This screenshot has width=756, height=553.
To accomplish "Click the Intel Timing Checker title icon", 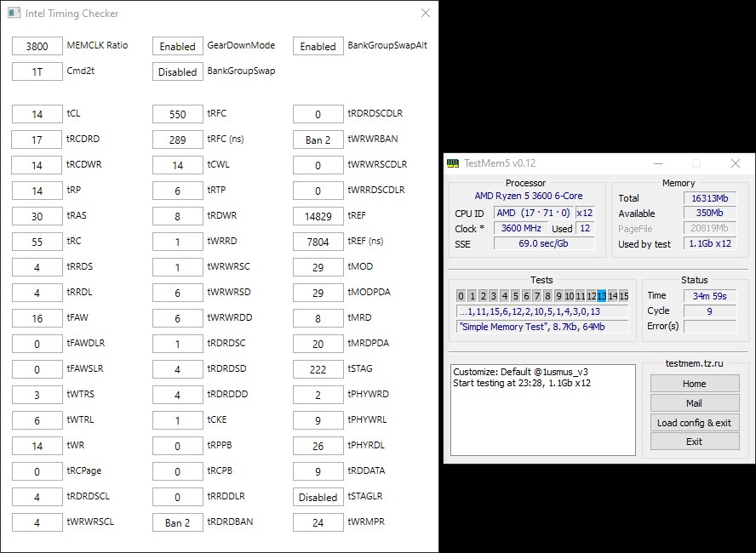I will (14, 13).
